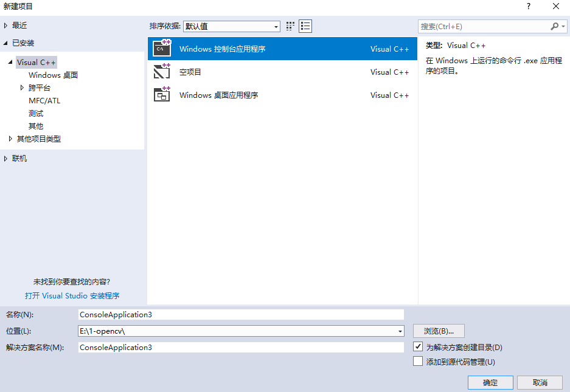Switch to small icons view
This screenshot has width=570, height=392.
(290, 26)
